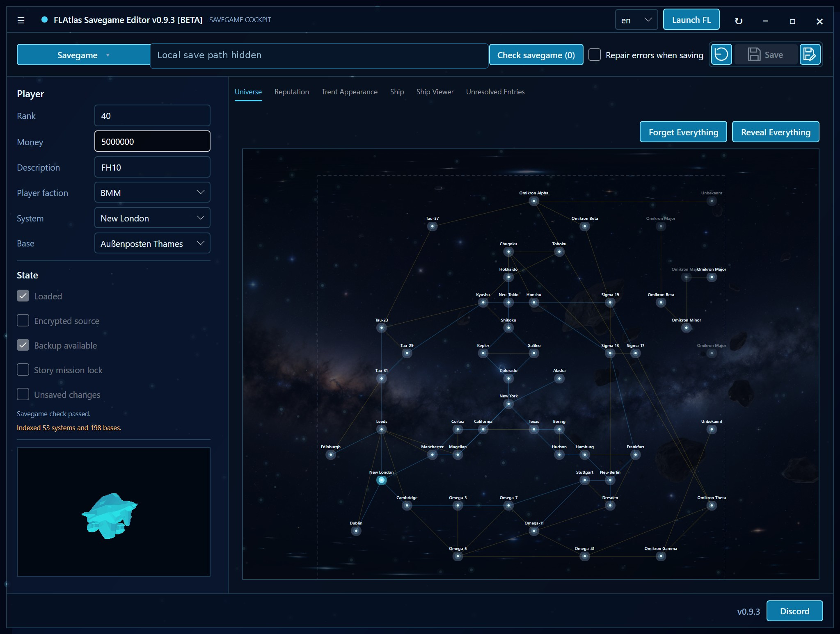
Task: Click the Money input field
Action: [x=152, y=141]
